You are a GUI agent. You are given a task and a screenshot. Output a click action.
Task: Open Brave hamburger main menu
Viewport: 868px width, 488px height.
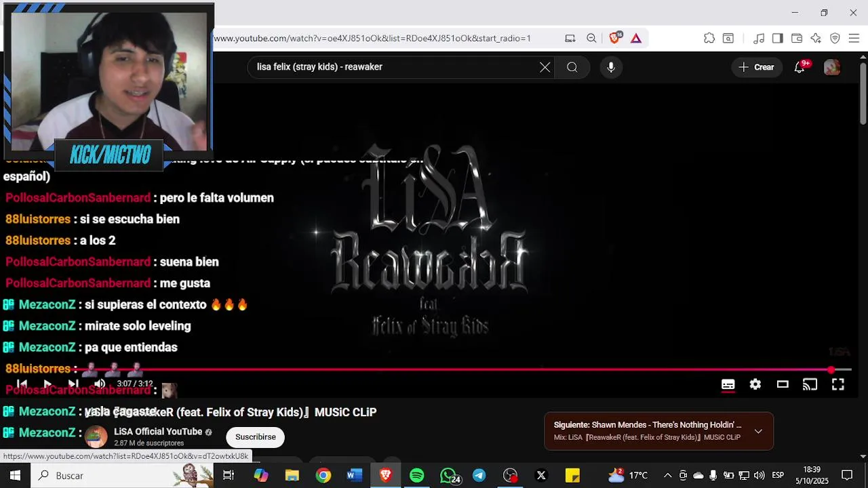[x=854, y=38]
